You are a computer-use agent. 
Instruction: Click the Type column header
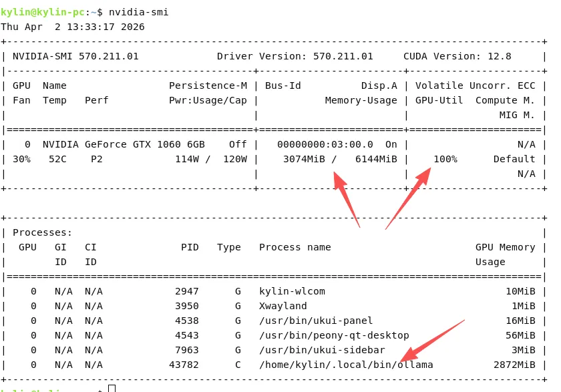(229, 248)
